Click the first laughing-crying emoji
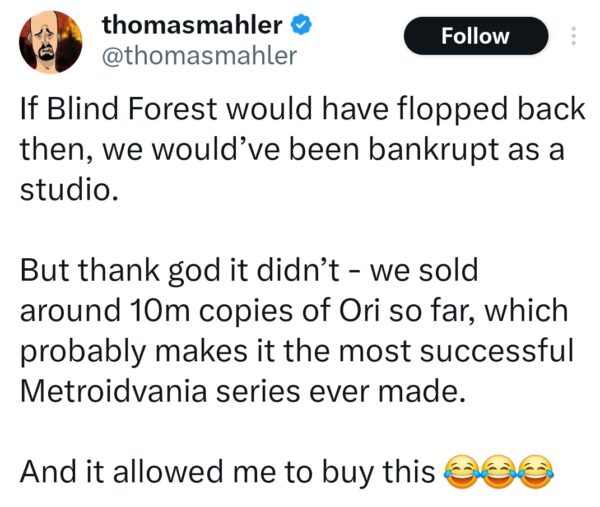The image size is (600, 507). (458, 470)
